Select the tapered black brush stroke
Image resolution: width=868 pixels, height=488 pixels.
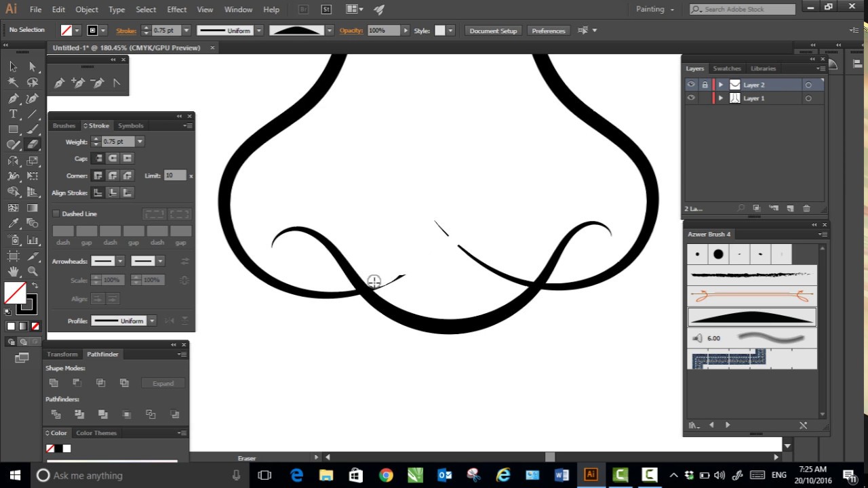click(752, 317)
